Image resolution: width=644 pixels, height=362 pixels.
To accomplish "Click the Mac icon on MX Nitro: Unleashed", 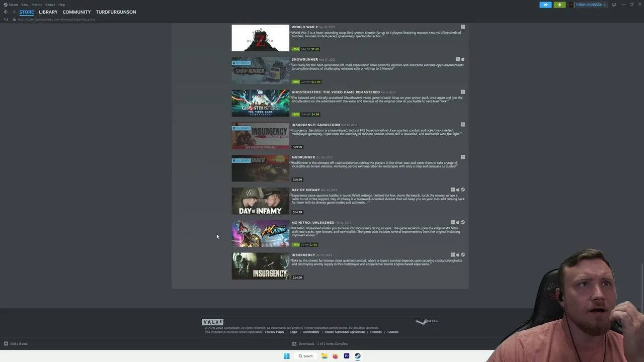I will tap(457, 222).
